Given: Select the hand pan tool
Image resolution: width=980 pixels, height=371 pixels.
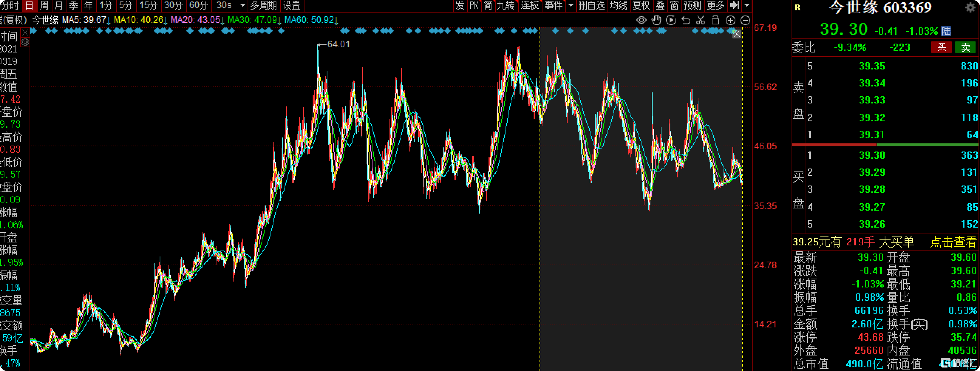Looking at the screenshot, I should [656, 20].
